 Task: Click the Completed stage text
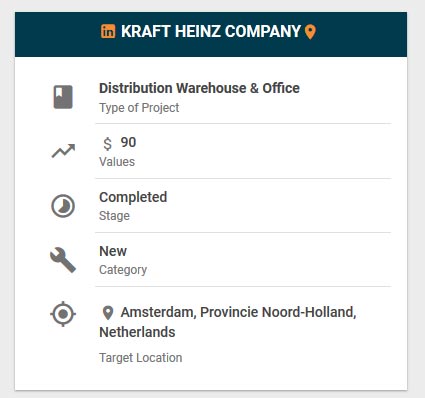point(133,197)
